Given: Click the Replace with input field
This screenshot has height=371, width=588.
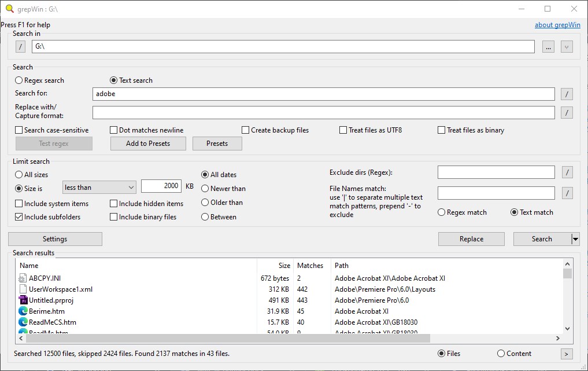Looking at the screenshot, I should (x=324, y=112).
